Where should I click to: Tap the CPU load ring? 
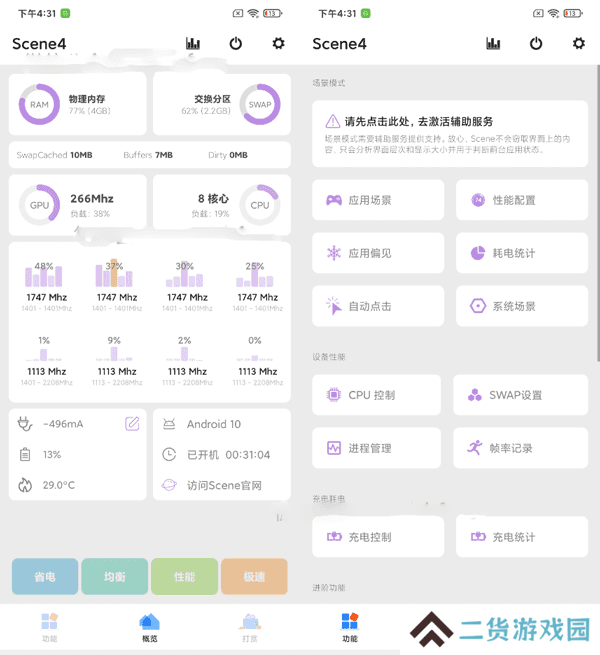click(260, 205)
